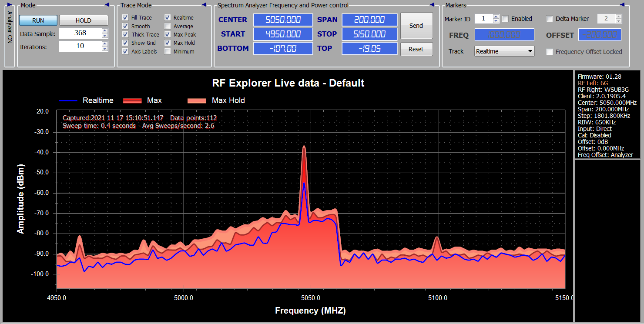This screenshot has height=324, width=644.
Task: Click the Max Hold legend swatch
Action: click(196, 100)
